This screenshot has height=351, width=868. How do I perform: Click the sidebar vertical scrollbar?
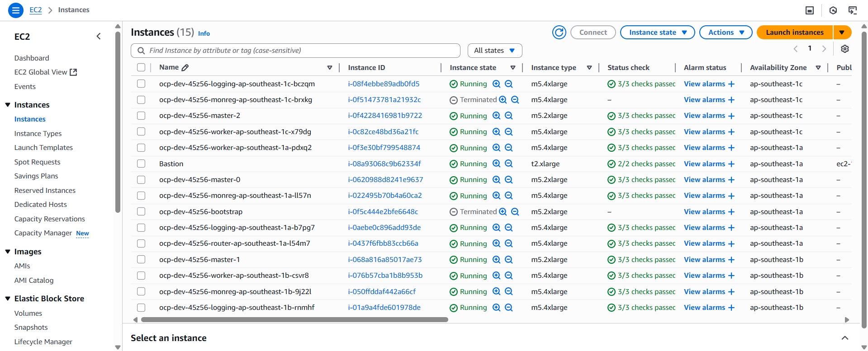118,122
